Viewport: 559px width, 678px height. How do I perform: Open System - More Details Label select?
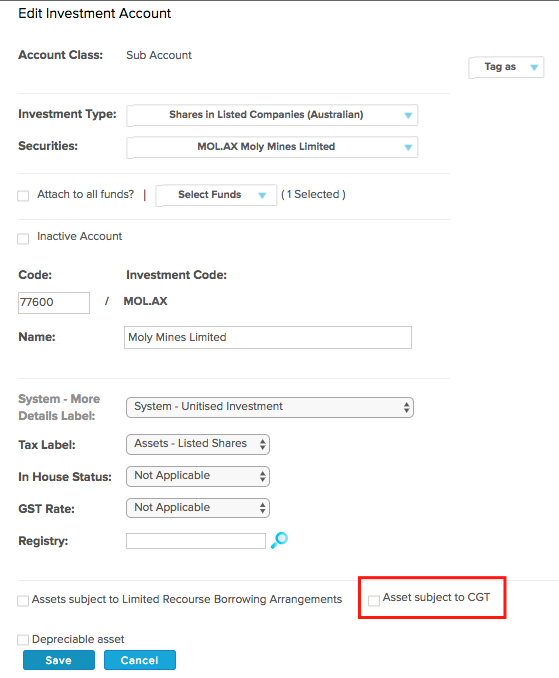(x=270, y=407)
